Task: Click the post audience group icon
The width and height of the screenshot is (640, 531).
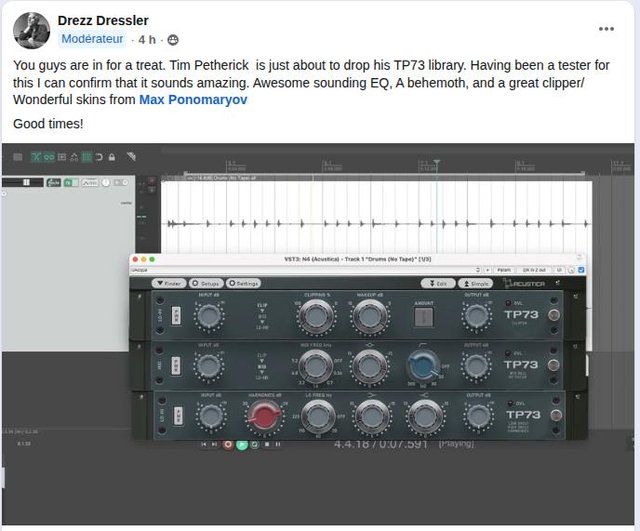Action: pyautogui.click(x=173, y=40)
